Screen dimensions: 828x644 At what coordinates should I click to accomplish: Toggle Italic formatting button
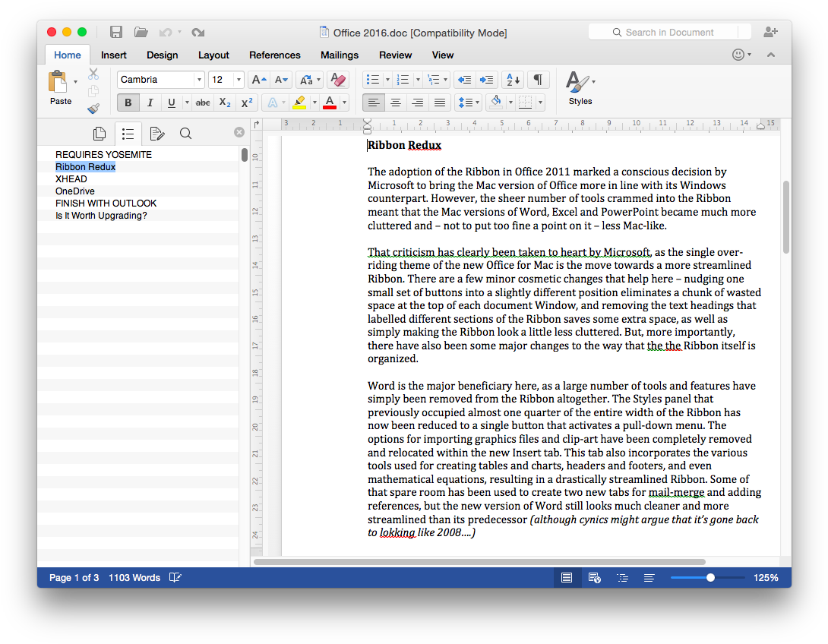point(150,103)
